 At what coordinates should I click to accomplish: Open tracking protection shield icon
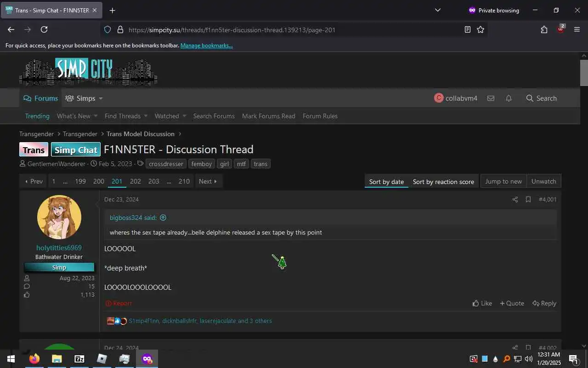(107, 29)
